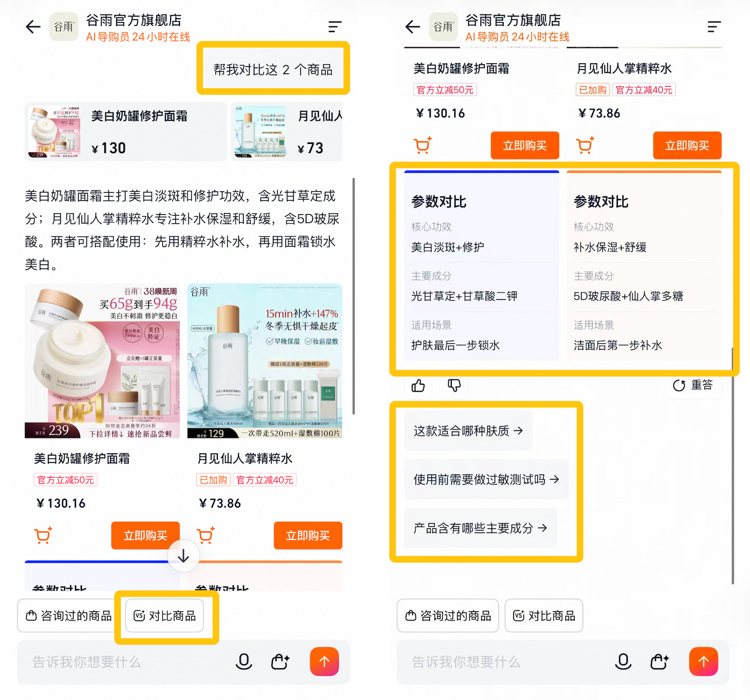Open the large 月见仙人掌精粹水 promotional image

[x=265, y=361]
